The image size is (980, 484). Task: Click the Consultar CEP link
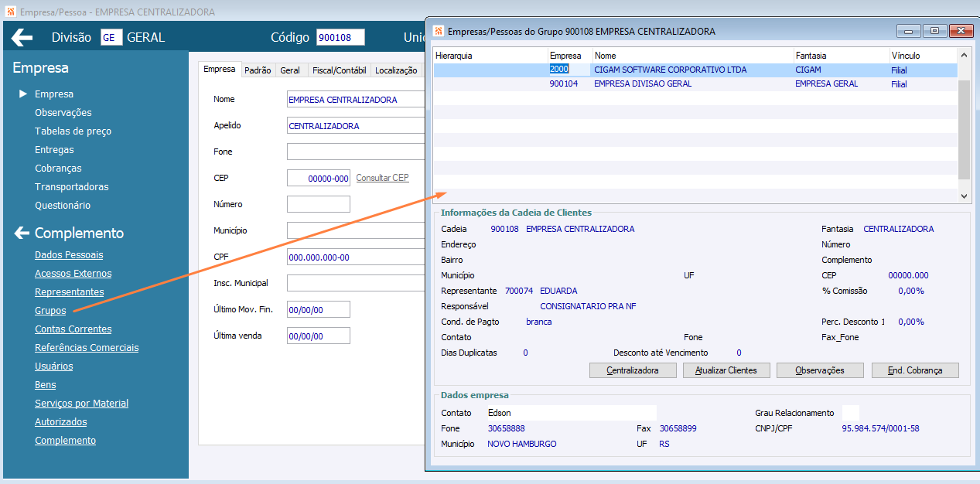383,178
